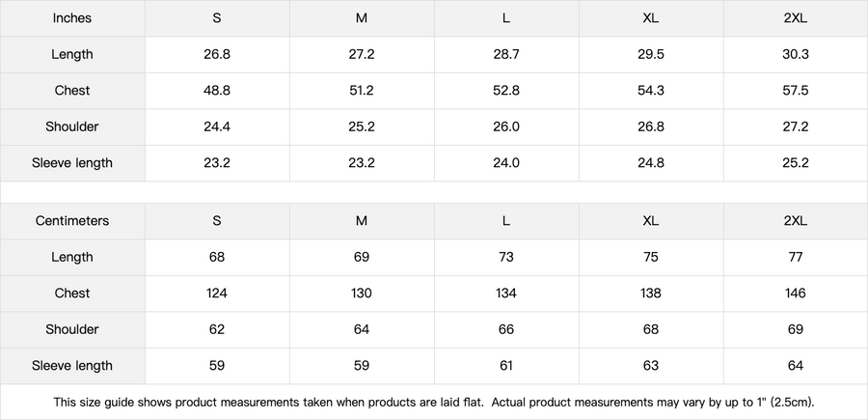Select the XL column header in Centimeters table
The width and height of the screenshot is (868, 420).
(x=651, y=221)
